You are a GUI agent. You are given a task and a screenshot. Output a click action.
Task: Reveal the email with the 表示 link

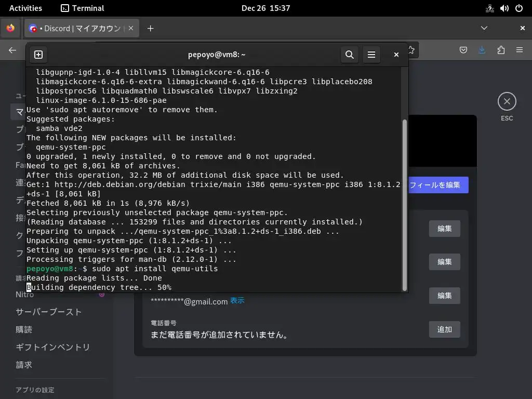click(x=237, y=301)
